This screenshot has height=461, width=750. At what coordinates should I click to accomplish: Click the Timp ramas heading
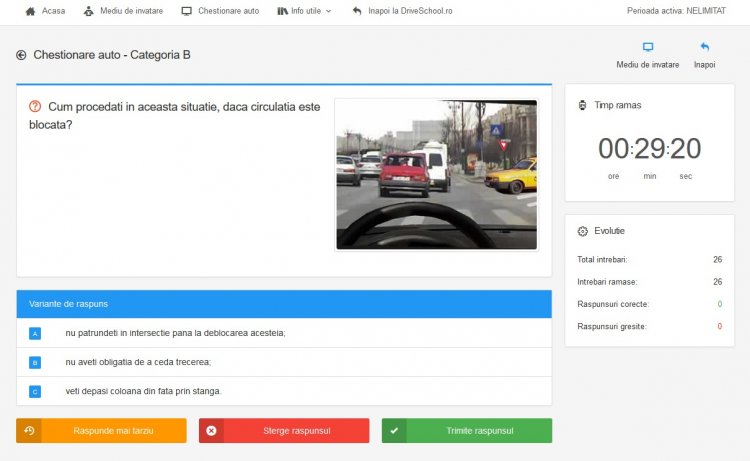point(618,105)
